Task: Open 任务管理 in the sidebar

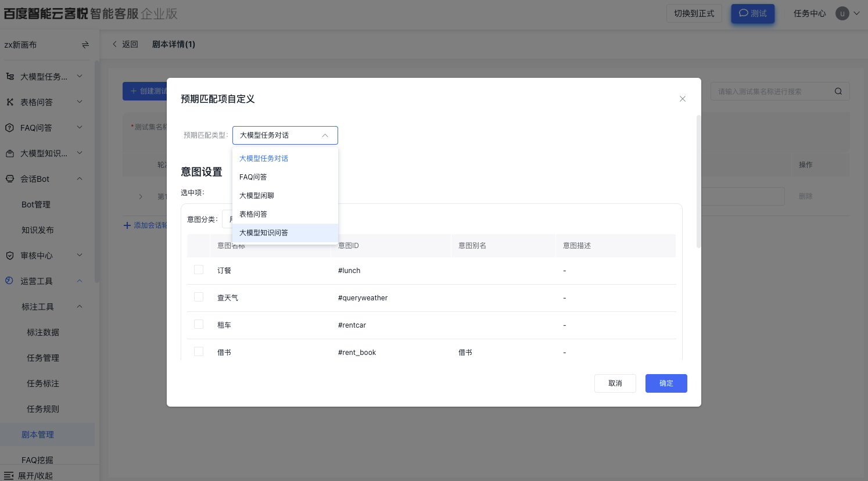Action: pos(43,358)
